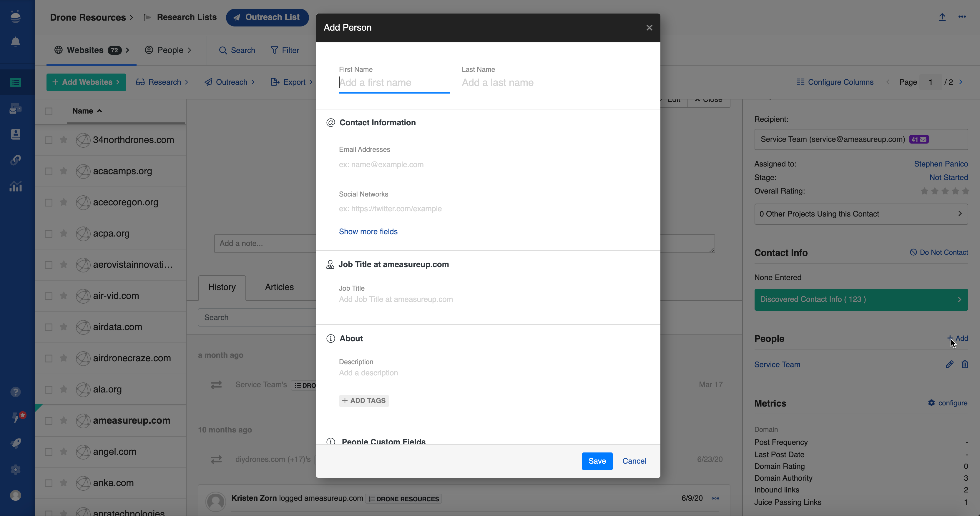Expand Other Projects Using this Contact
The width and height of the screenshot is (980, 516).
[x=861, y=214]
